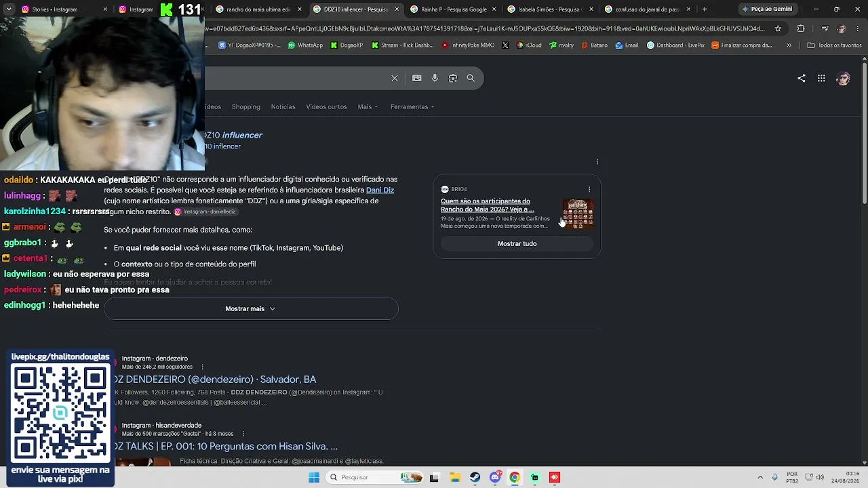Open the Google account profile avatar

(x=844, y=79)
